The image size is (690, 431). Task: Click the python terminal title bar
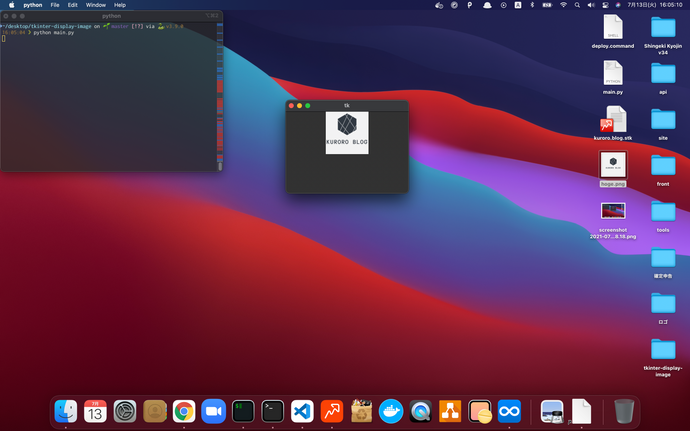(111, 16)
